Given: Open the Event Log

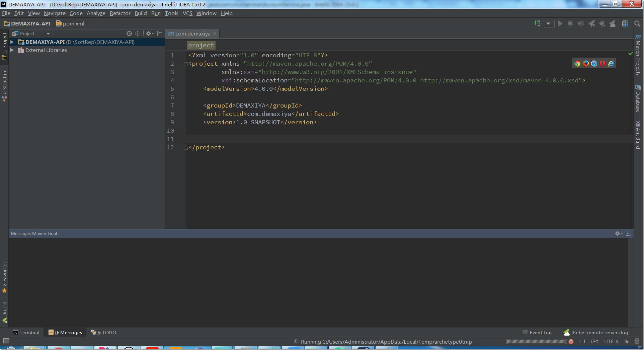Looking at the screenshot, I should click(537, 333).
